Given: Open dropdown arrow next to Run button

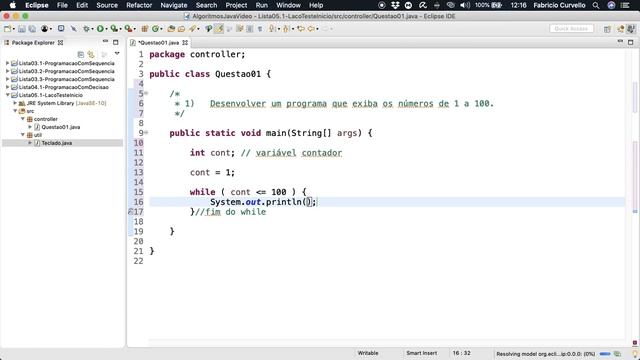Looking at the screenshot, I should tap(106, 29).
